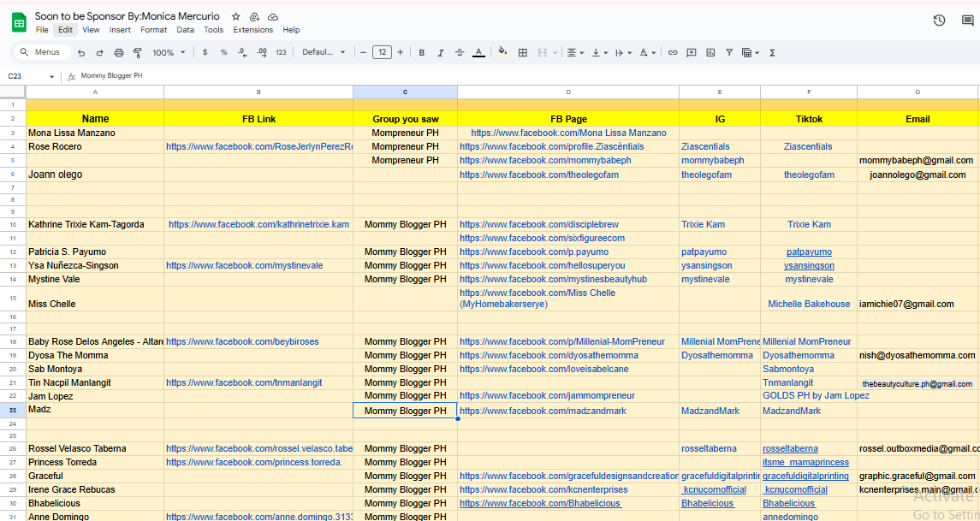Screen dimensions: 980x521
Task: Format cell as percent
Action: coord(223,52)
